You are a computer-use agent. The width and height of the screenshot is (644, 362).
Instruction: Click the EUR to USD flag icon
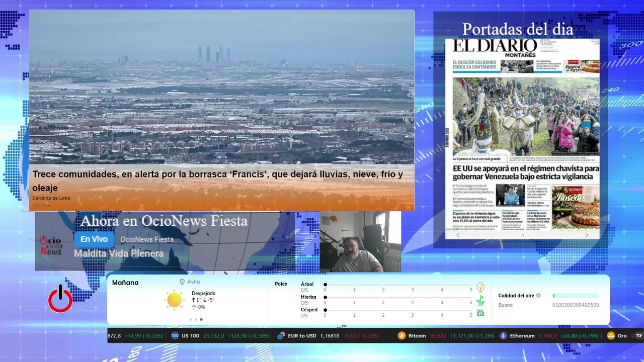coord(282,335)
